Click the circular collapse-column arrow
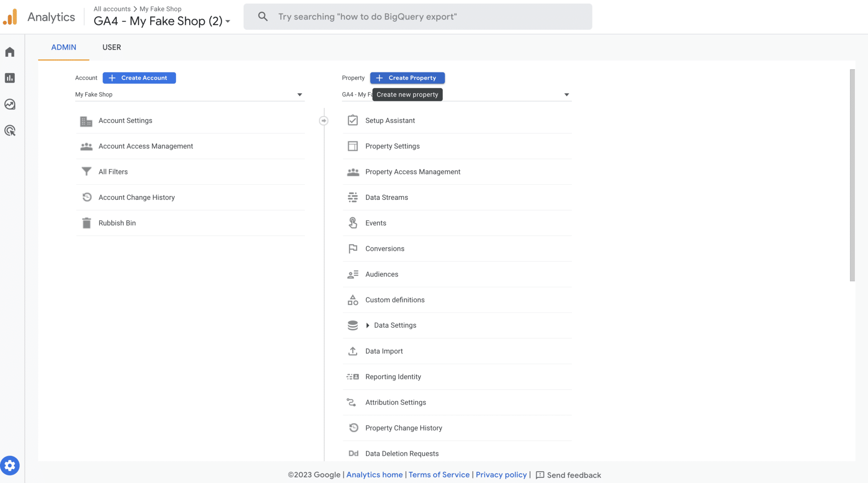The height and width of the screenshot is (483, 868). 323,121
